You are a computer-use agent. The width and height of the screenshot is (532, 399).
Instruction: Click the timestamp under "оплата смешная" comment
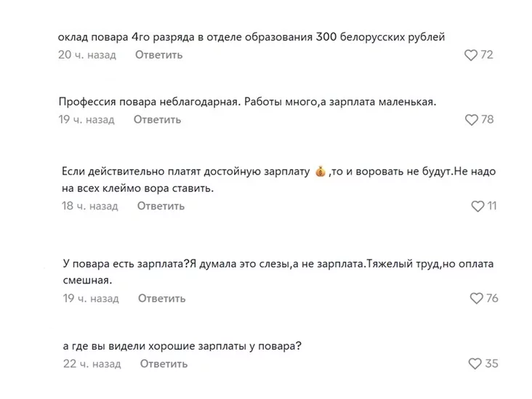[91, 298]
